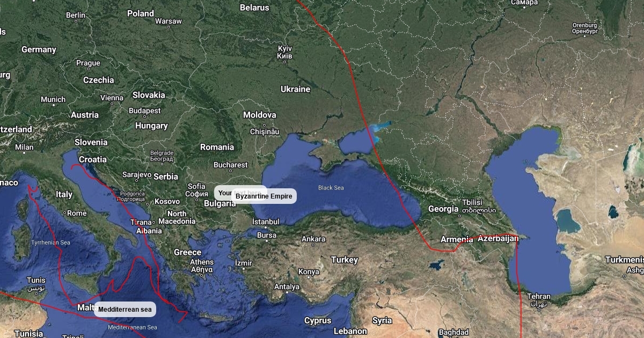
Task: Select the Budapest city label
Action: (145, 111)
